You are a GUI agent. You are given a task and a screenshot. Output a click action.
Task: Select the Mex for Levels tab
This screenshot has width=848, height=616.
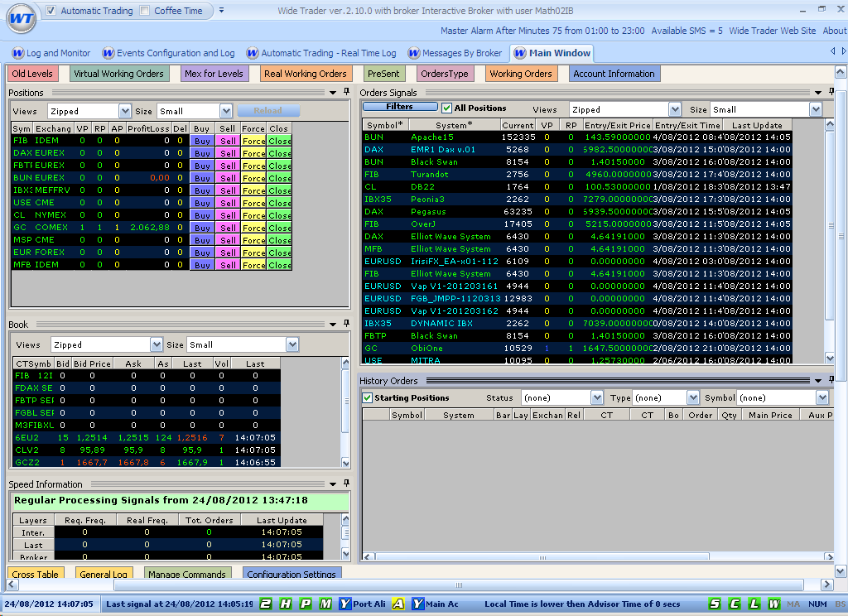[214, 74]
